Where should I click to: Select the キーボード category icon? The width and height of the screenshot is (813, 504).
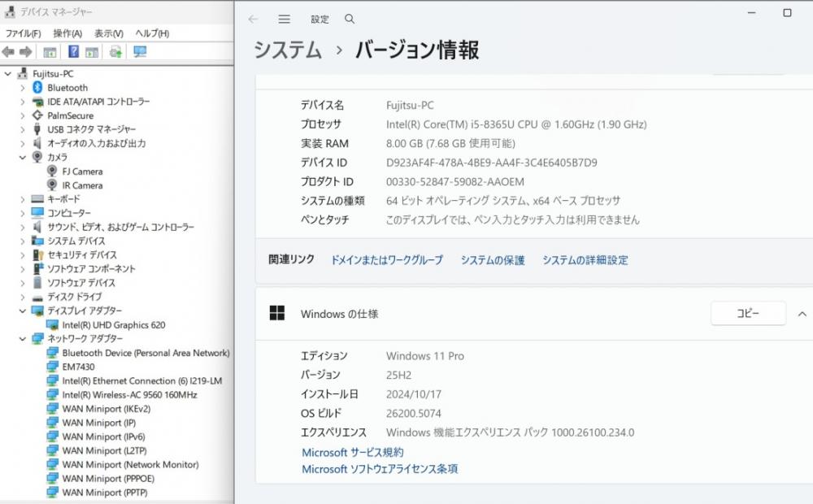[37, 198]
